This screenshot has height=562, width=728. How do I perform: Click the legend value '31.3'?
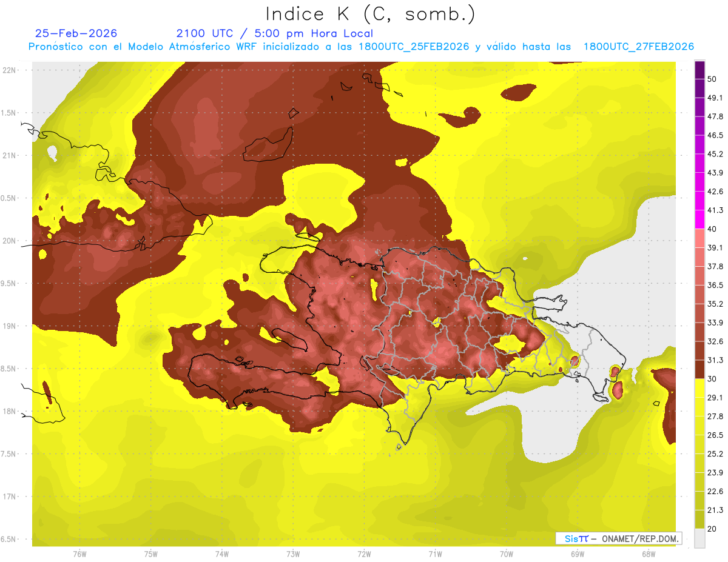(x=715, y=360)
